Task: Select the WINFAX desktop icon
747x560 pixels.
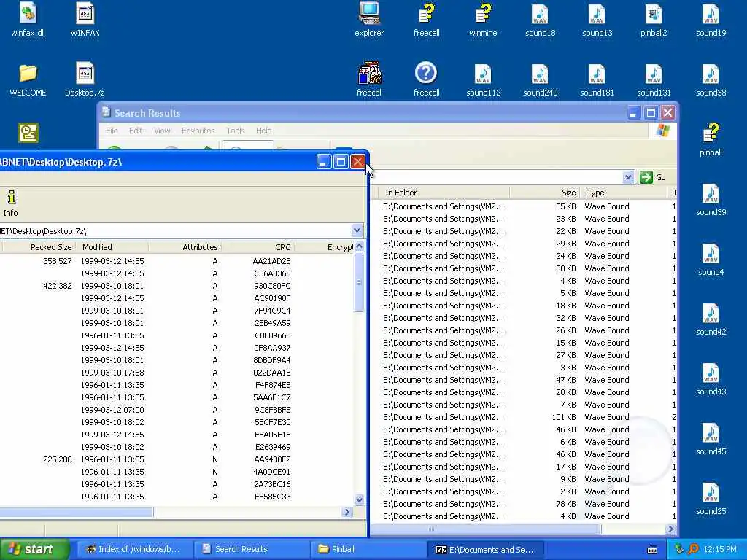Action: [x=85, y=20]
